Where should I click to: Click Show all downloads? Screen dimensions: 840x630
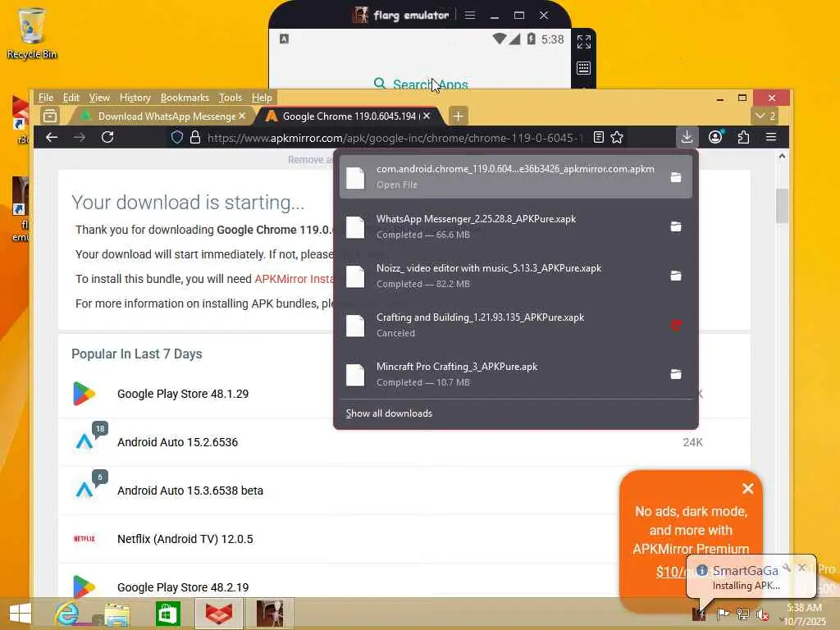point(389,413)
